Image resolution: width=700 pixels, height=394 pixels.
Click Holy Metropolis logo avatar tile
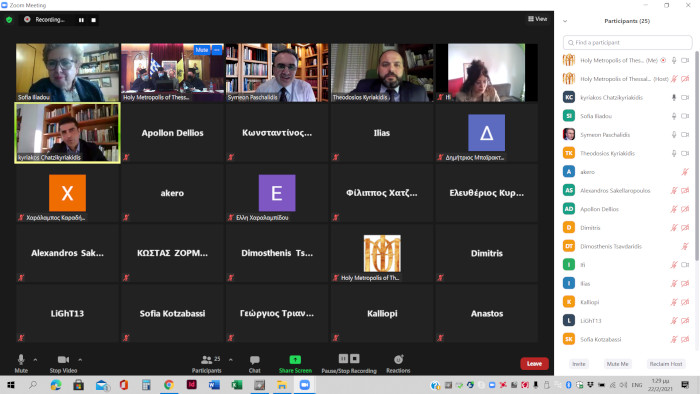coord(382,253)
